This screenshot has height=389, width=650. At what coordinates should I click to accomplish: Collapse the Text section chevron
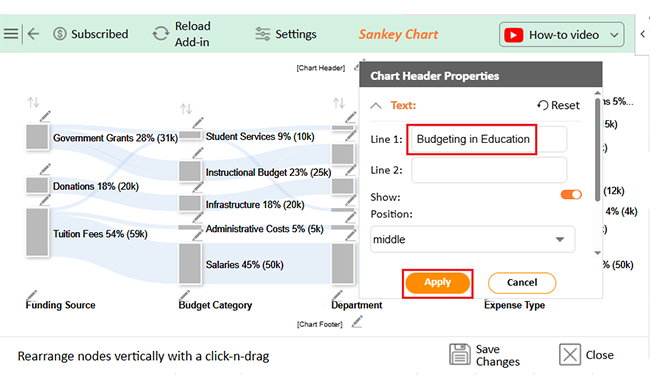click(376, 105)
